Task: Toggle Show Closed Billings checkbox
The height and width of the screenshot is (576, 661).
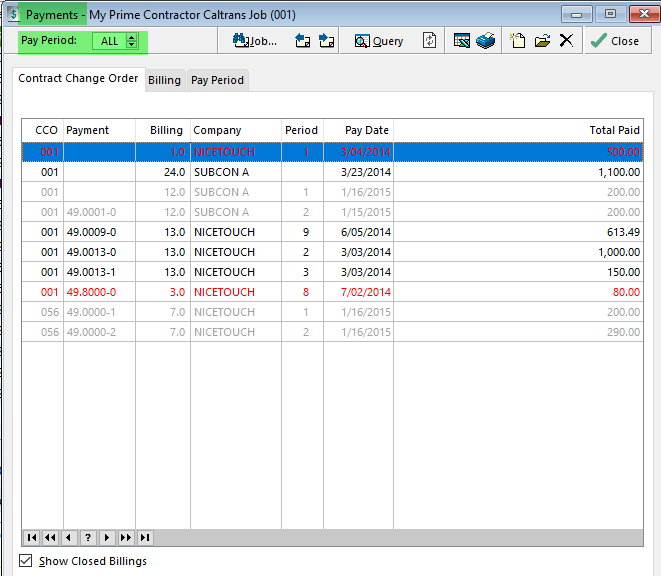Action: pyautogui.click(x=25, y=561)
